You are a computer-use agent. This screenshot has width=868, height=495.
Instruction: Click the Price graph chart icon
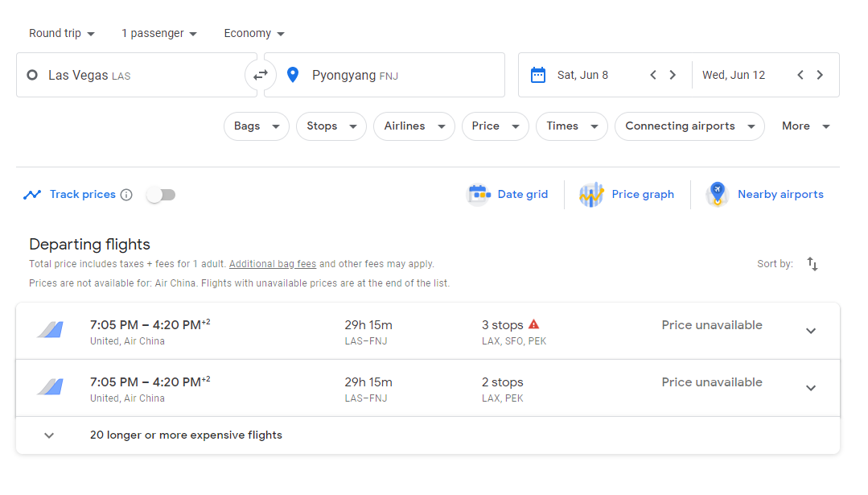[x=591, y=194]
